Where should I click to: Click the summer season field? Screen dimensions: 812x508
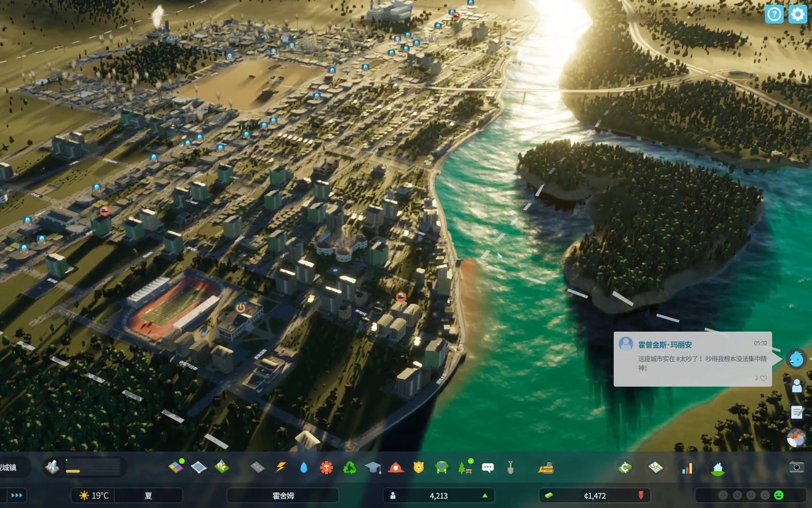[x=148, y=495]
